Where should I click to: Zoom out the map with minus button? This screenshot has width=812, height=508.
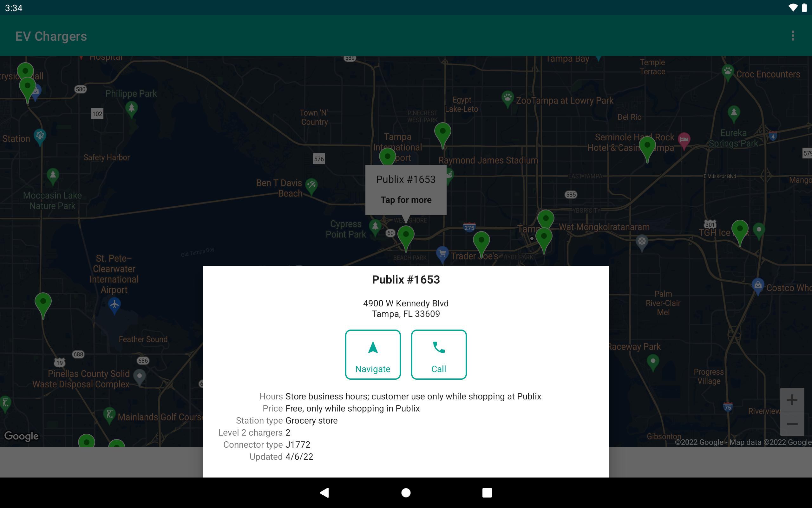[792, 424]
